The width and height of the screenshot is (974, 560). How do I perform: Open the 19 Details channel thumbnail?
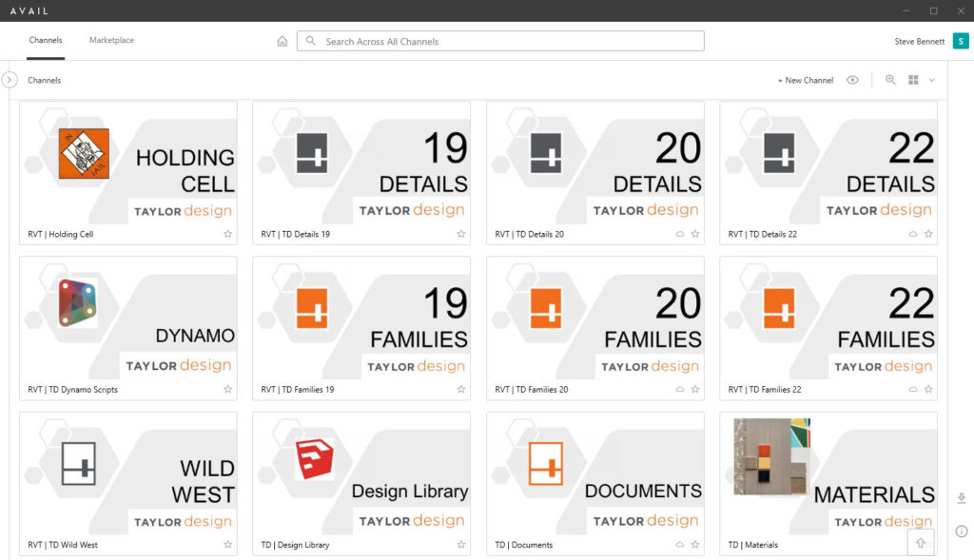(361, 164)
